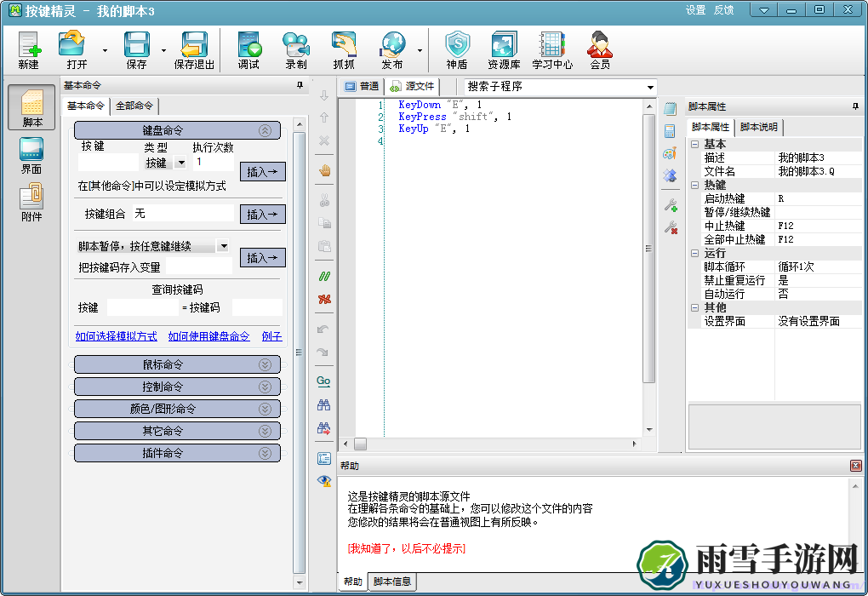
Task: Click 保存退出 save and exit icon
Action: 194,50
